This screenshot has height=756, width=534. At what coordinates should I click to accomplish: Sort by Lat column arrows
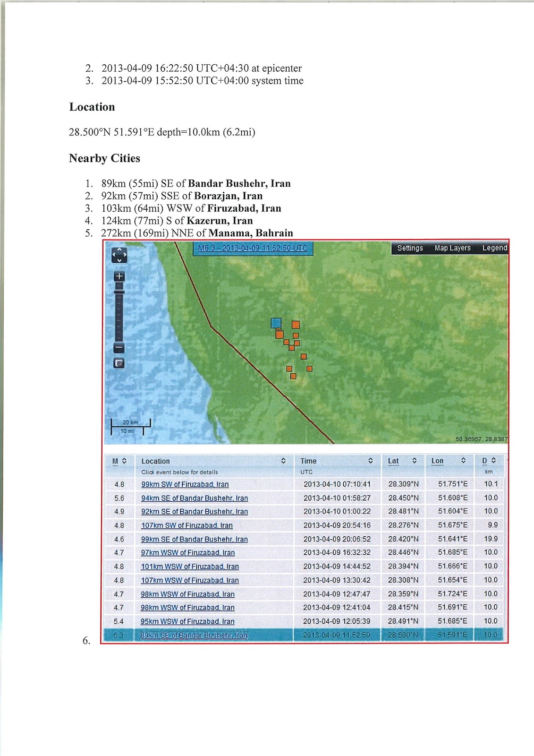click(414, 461)
